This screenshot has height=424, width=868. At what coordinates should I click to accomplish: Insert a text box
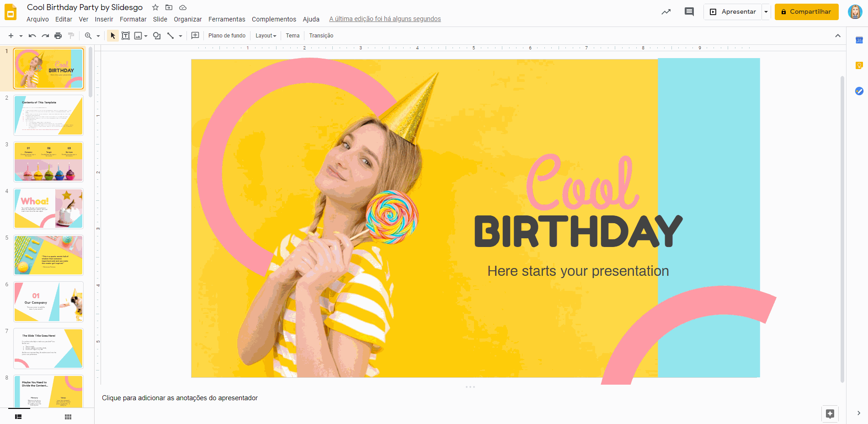[x=126, y=36]
